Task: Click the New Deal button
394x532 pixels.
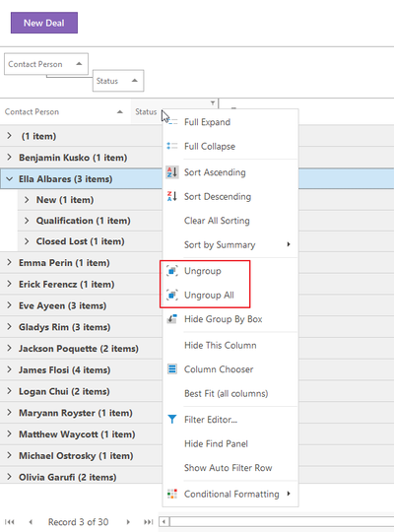Action: [44, 23]
